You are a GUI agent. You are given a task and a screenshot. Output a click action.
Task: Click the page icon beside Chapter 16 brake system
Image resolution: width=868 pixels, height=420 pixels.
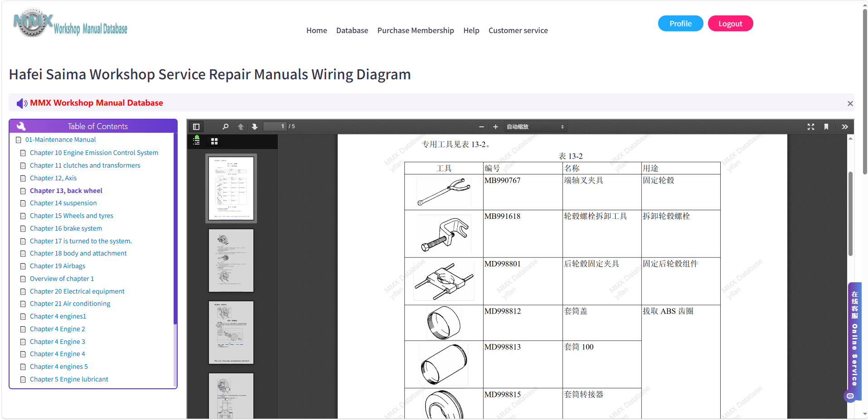tap(23, 229)
